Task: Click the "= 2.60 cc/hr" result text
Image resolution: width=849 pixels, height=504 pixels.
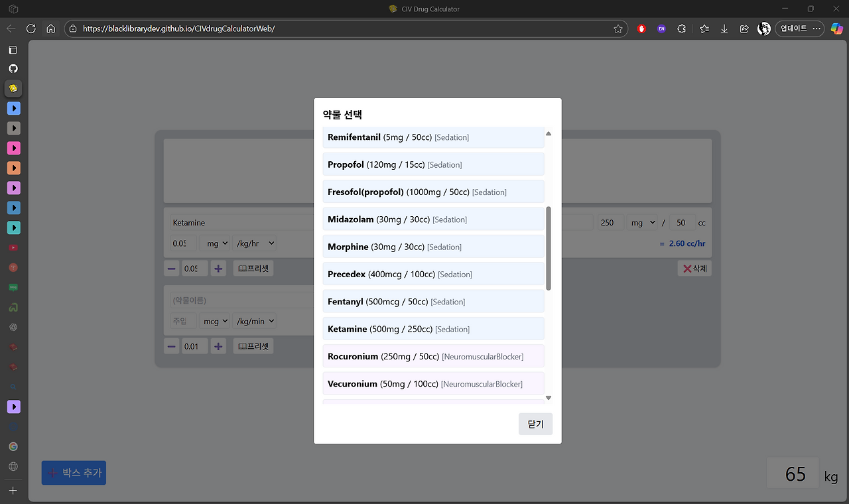Action: click(682, 243)
